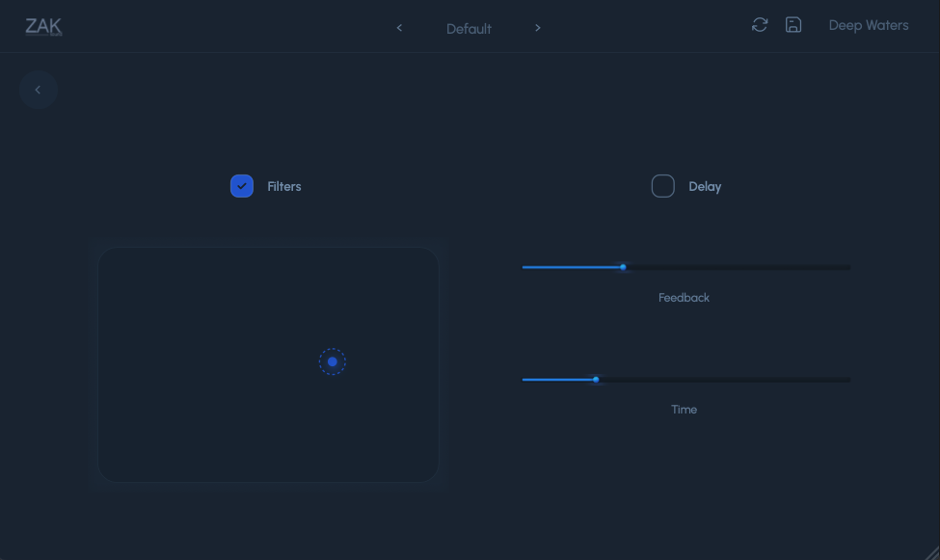Click the save preset icon
Screen dimensions: 940x560
pos(793,25)
